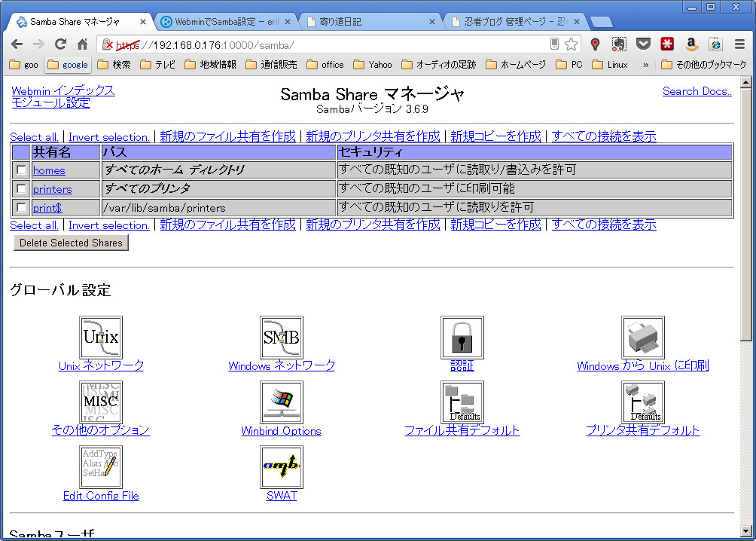Click the scrollbar down arrow

point(746,532)
